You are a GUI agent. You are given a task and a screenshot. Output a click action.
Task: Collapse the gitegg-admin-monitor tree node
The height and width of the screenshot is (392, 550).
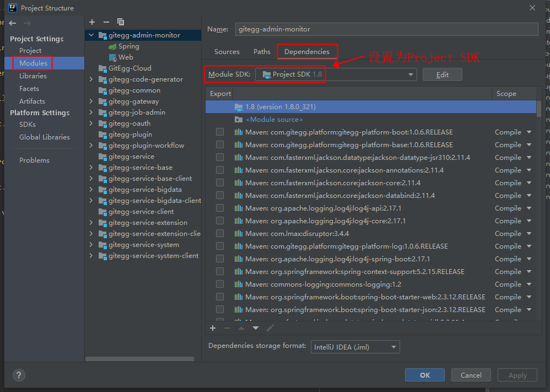click(x=91, y=35)
